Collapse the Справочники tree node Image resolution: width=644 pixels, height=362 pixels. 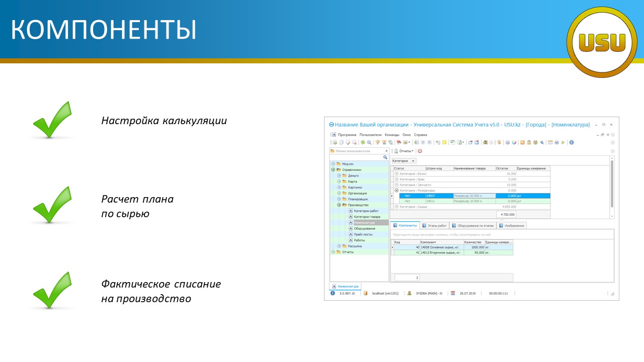pyautogui.click(x=333, y=169)
